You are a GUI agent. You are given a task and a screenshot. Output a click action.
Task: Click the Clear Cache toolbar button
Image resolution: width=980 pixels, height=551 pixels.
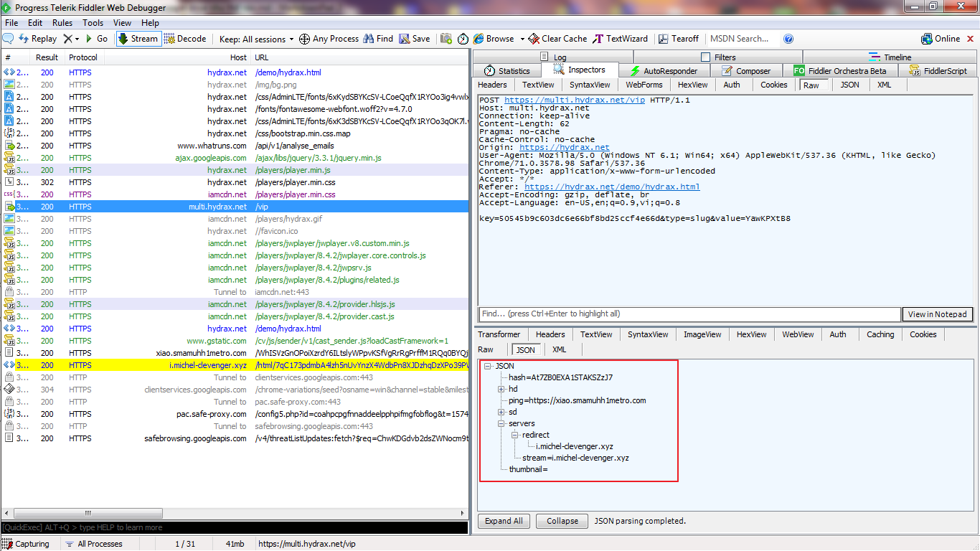click(x=558, y=39)
